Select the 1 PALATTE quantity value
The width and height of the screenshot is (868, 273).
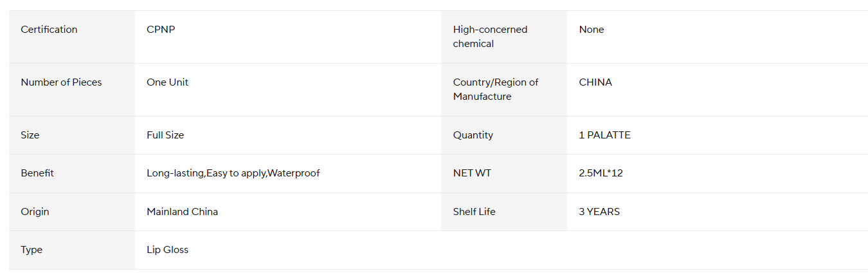click(604, 135)
